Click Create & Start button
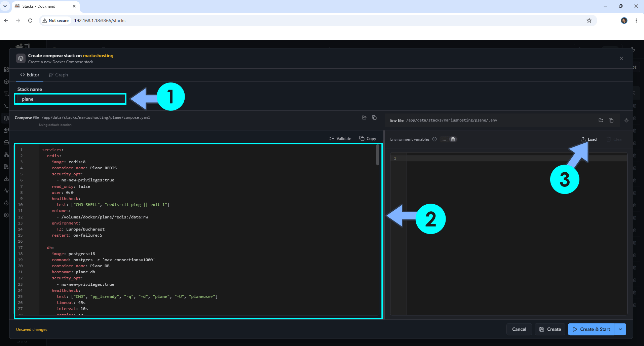Image resolution: width=644 pixels, height=346 pixels. (x=591, y=329)
